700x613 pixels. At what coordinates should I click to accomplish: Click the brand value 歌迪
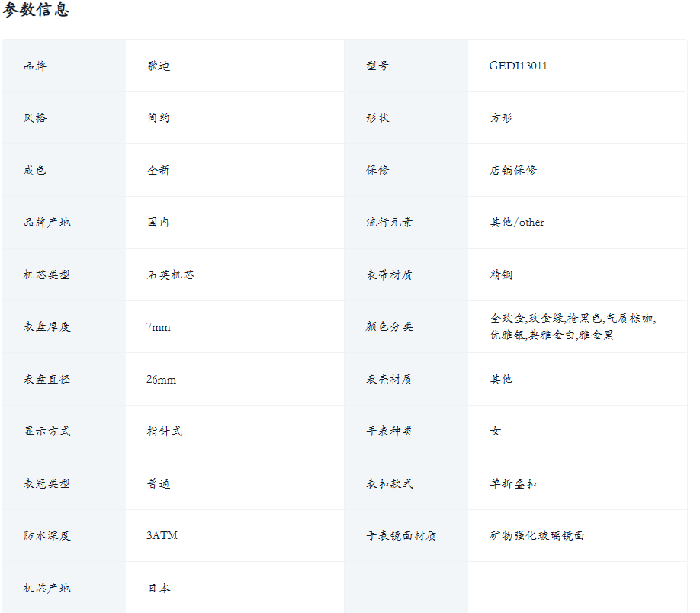coord(159,66)
